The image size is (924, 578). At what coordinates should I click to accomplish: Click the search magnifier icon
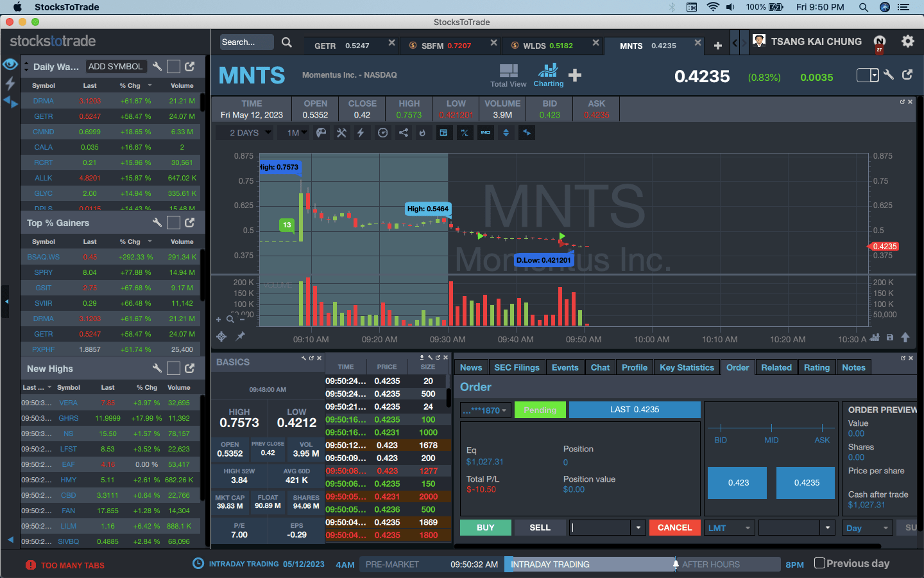point(287,42)
